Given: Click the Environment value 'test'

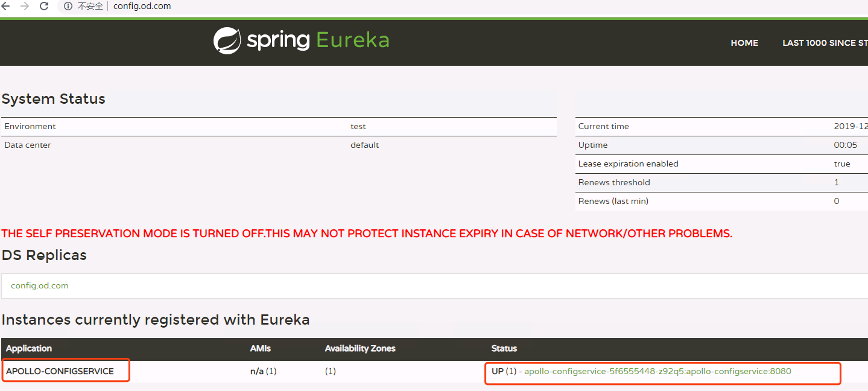Looking at the screenshot, I should coord(358,126).
